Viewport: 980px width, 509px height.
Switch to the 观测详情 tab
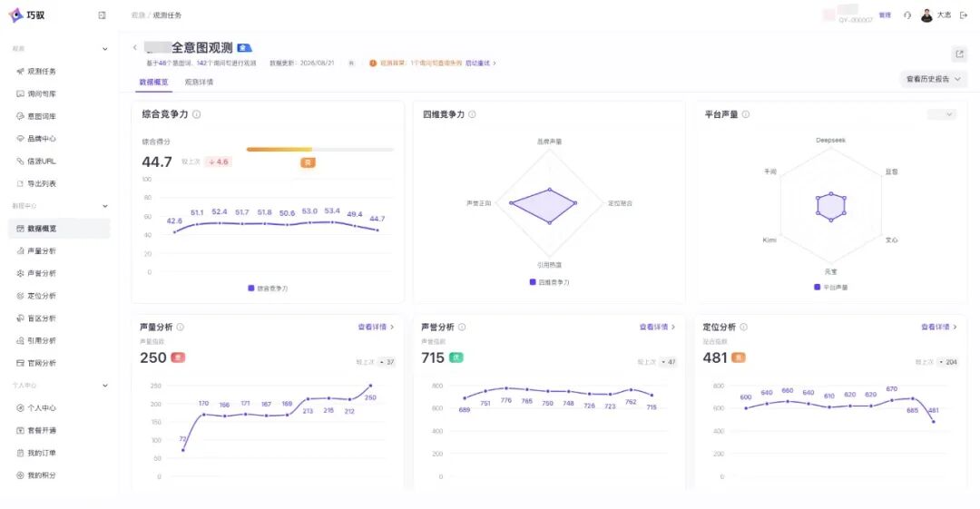pyautogui.click(x=199, y=82)
